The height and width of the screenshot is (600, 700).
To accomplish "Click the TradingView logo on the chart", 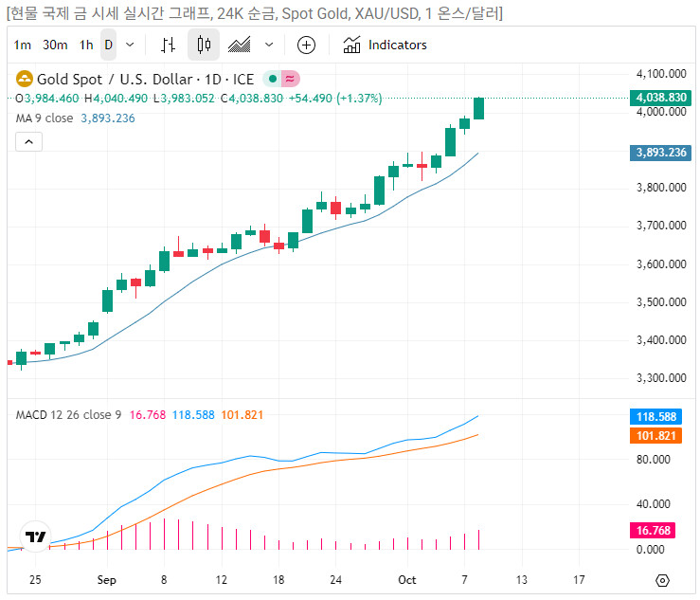I will [36, 536].
